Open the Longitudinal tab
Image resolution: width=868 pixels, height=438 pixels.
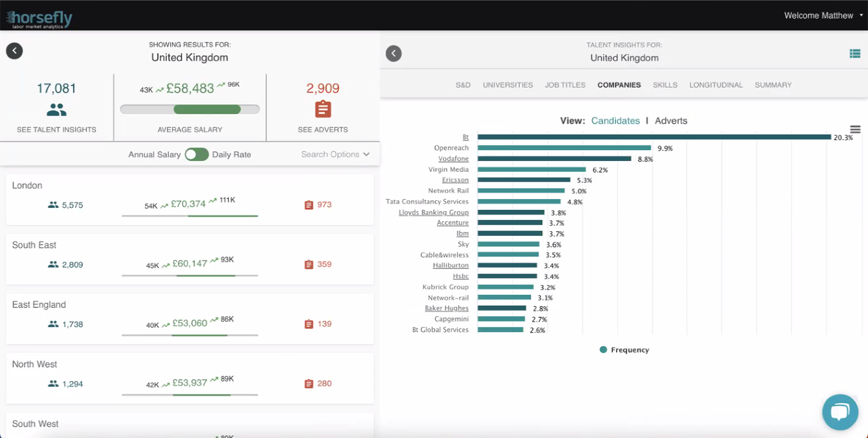(x=716, y=85)
